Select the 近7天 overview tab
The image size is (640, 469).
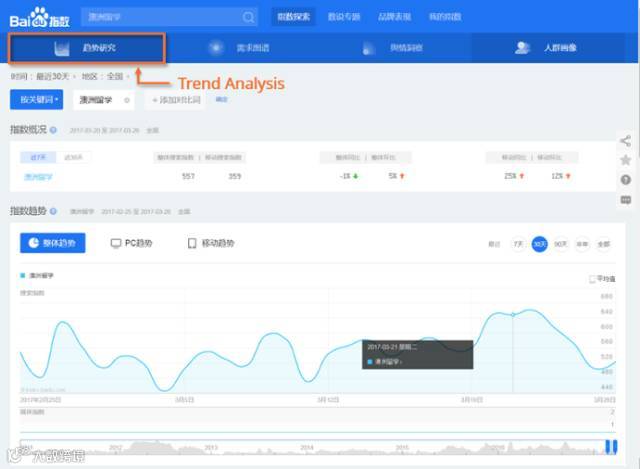pyautogui.click(x=38, y=157)
